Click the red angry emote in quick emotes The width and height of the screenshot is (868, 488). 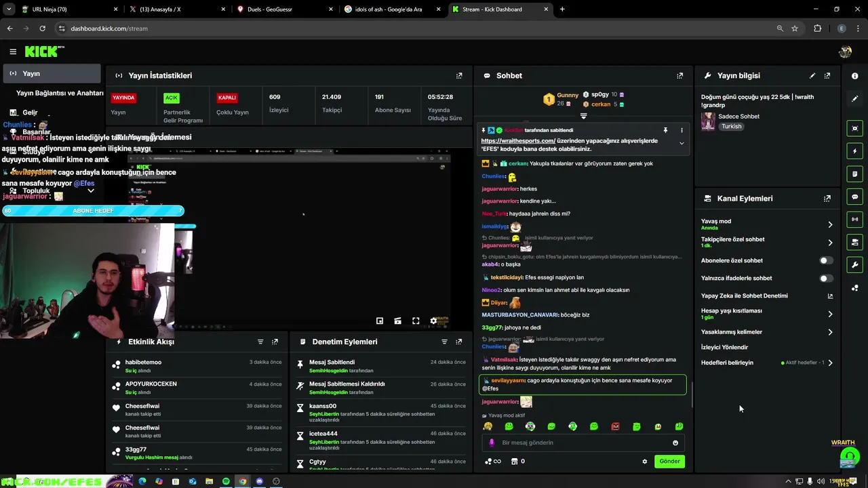[615, 426]
